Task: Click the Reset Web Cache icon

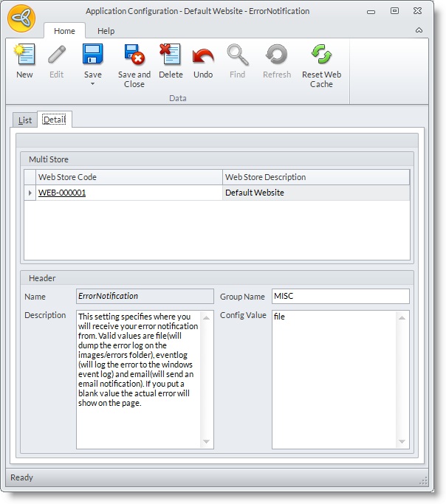Action: [321, 55]
